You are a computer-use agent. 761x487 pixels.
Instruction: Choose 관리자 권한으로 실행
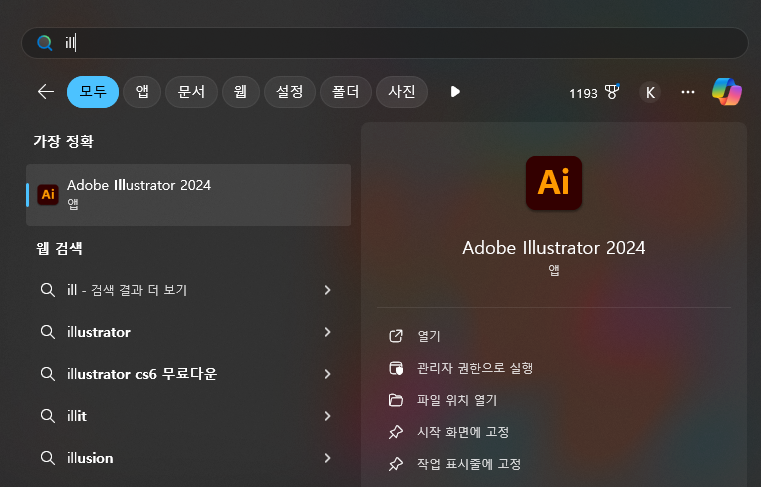475,368
